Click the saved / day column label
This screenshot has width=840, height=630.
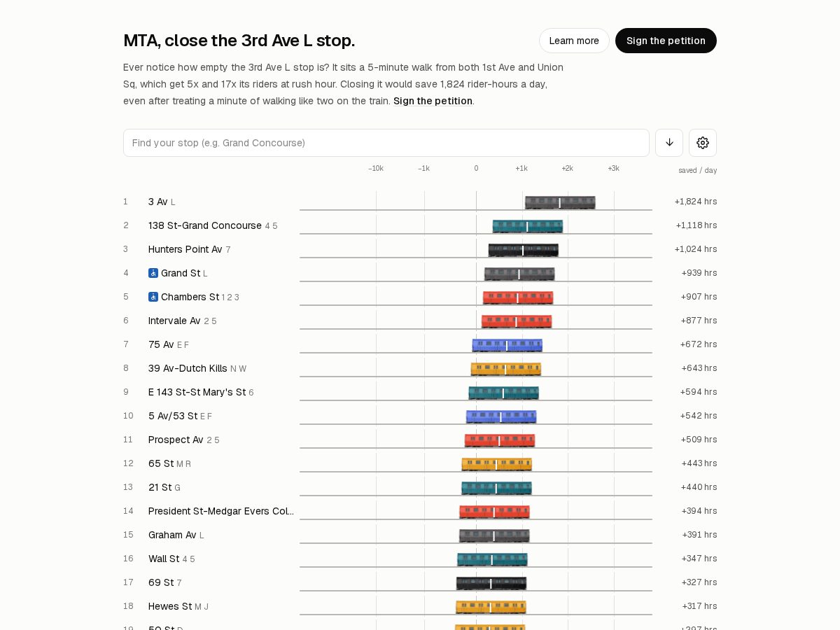(x=697, y=170)
